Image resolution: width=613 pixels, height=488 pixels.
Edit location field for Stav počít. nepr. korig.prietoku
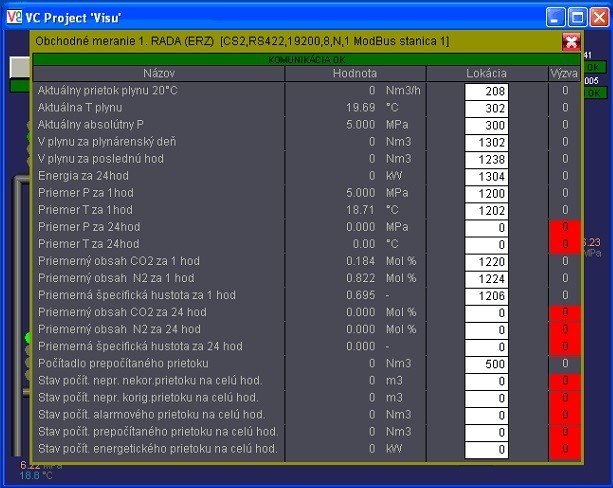(486, 398)
